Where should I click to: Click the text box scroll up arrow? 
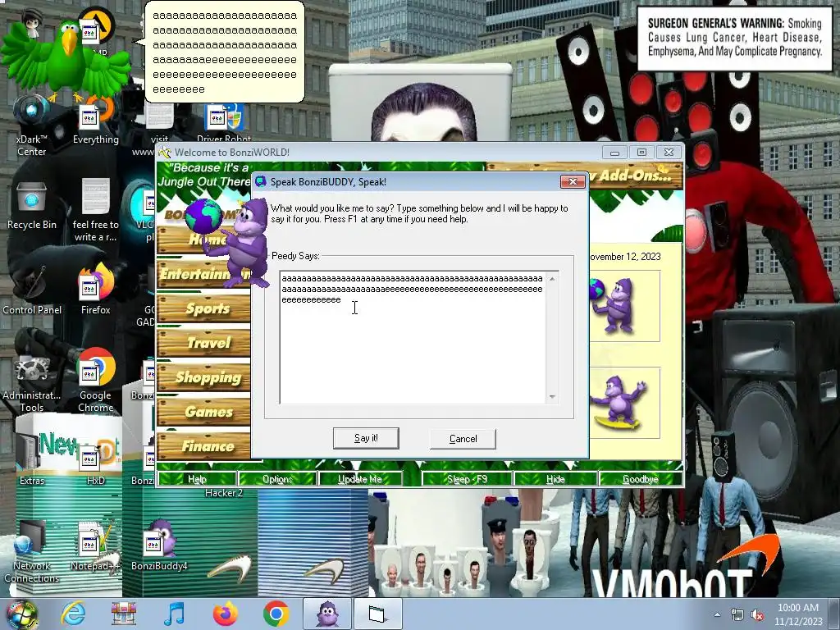552,279
